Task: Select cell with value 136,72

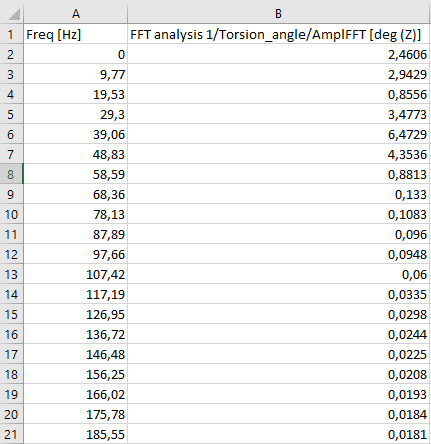Action: tap(76, 334)
